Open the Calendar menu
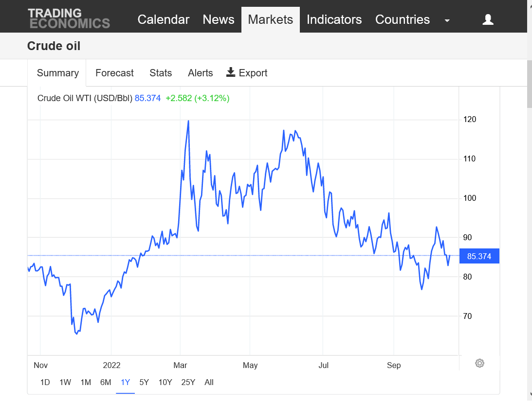 tap(163, 19)
